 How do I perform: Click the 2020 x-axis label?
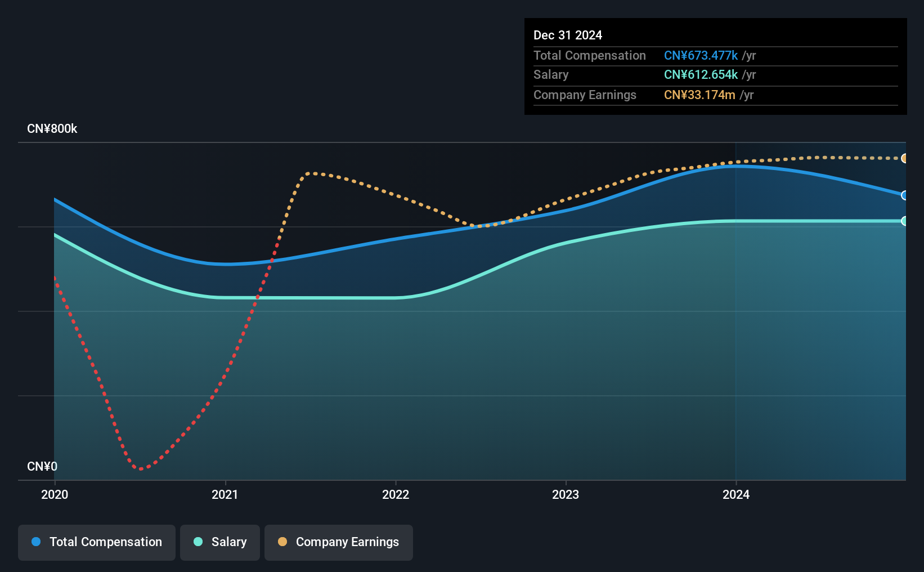point(55,494)
